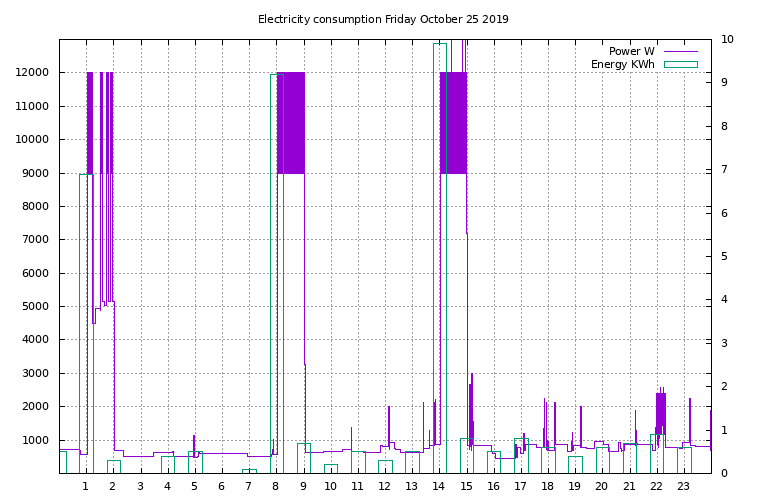Click hour label 11 on x-axis

tap(357, 486)
